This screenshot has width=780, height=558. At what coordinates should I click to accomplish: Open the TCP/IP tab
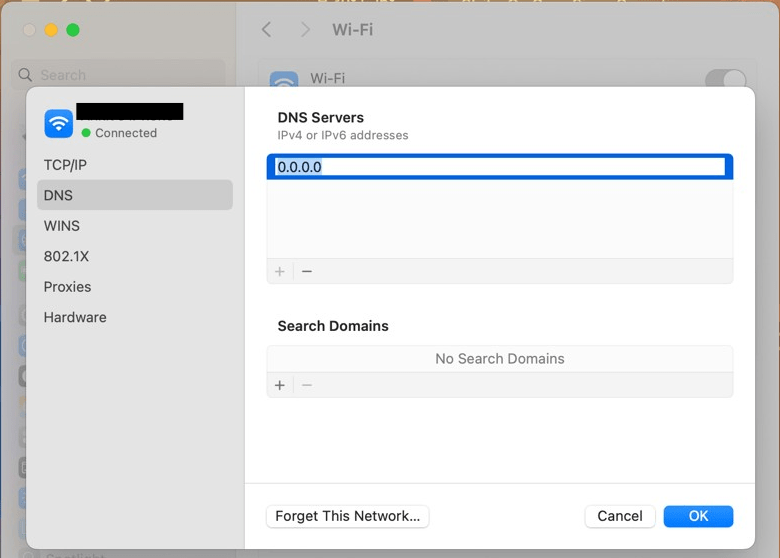point(65,165)
